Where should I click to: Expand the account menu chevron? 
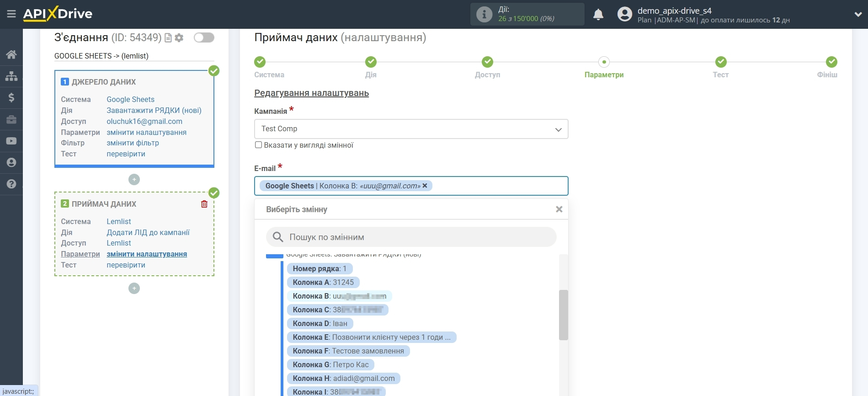(858, 14)
